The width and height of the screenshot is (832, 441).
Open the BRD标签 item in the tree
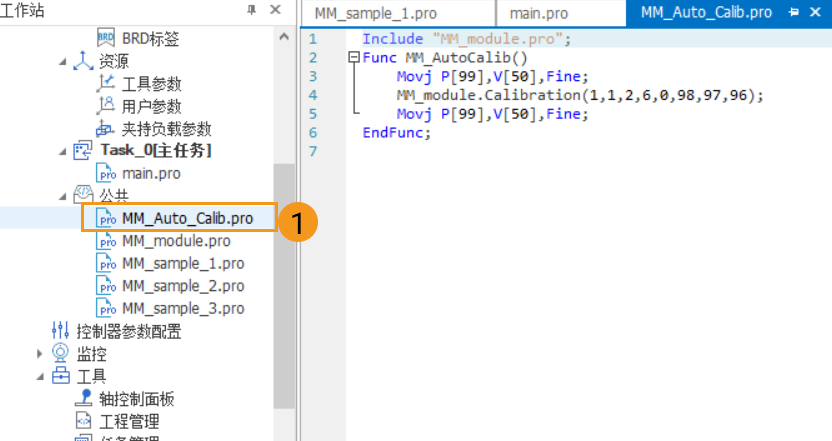click(150, 38)
